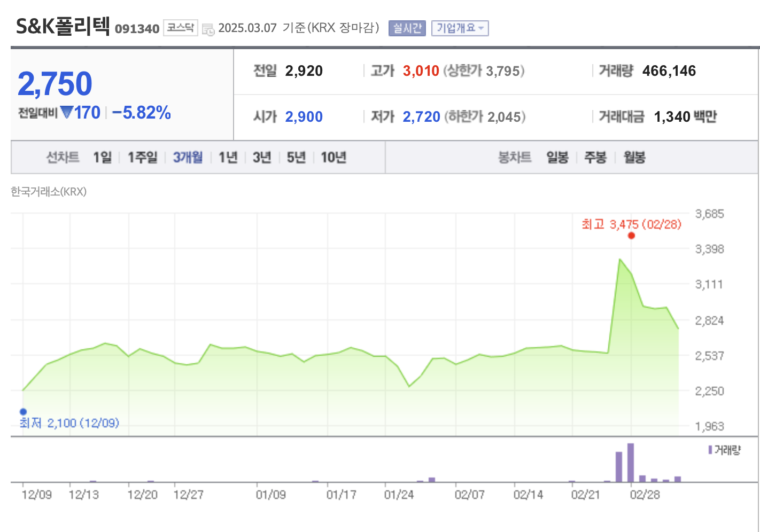Click the down triangle beside 170
The height and width of the screenshot is (532, 760).
pos(67,112)
